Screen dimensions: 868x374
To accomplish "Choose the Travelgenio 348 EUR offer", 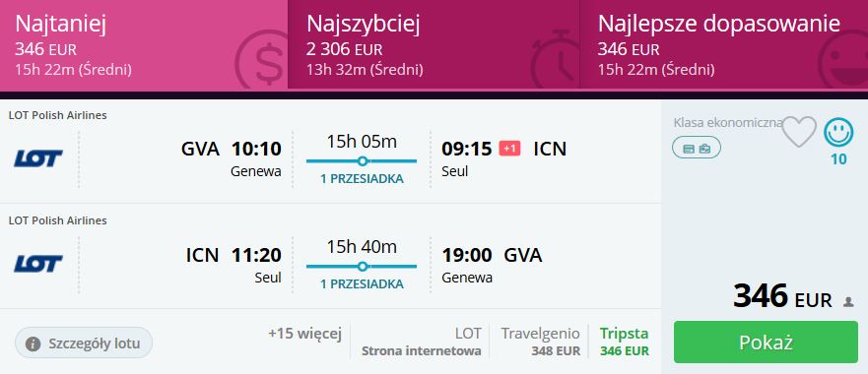I will 541,342.
